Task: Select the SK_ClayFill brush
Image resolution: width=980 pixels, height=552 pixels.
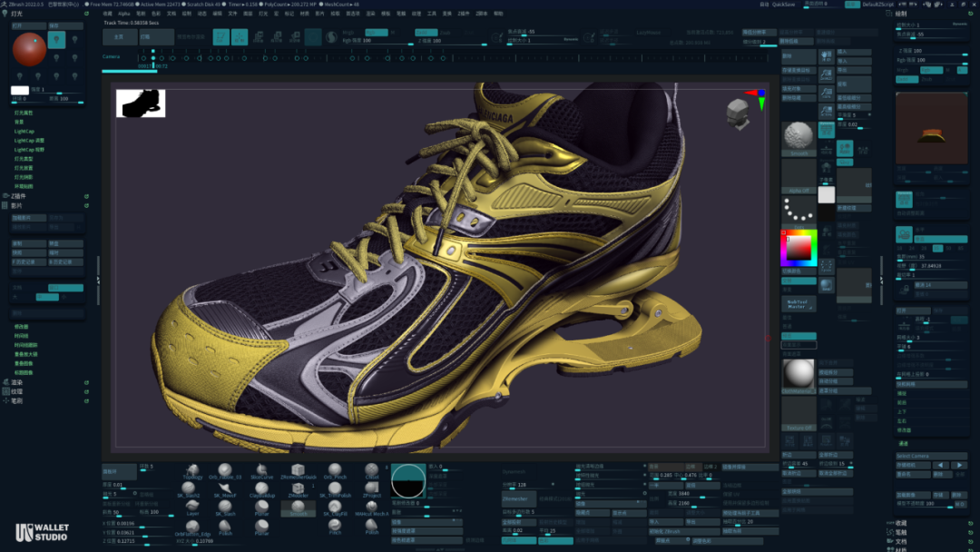Action: tap(335, 508)
